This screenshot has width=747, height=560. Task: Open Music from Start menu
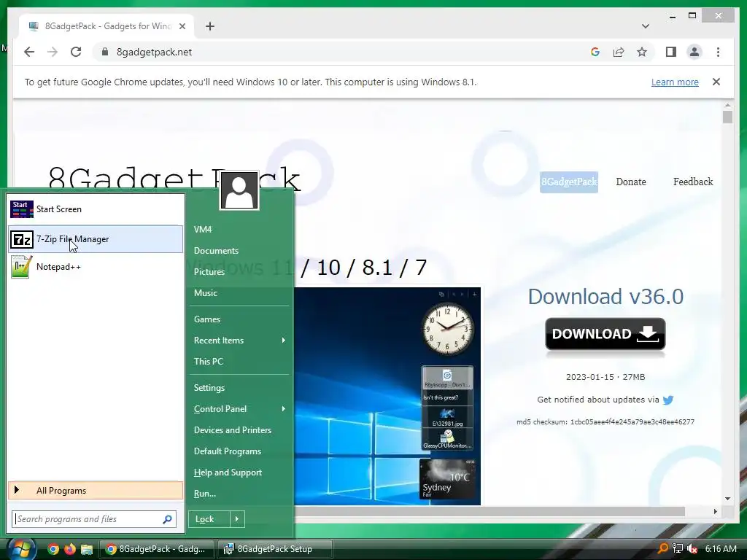(205, 293)
